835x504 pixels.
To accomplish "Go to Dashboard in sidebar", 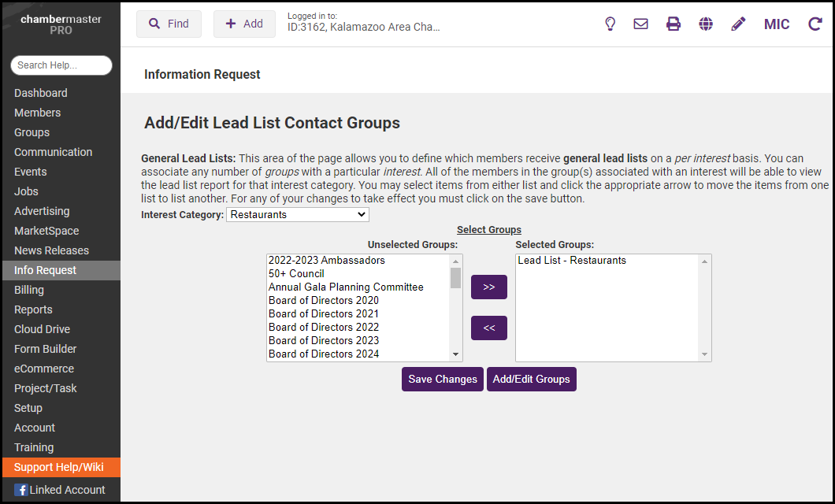I will [41, 93].
